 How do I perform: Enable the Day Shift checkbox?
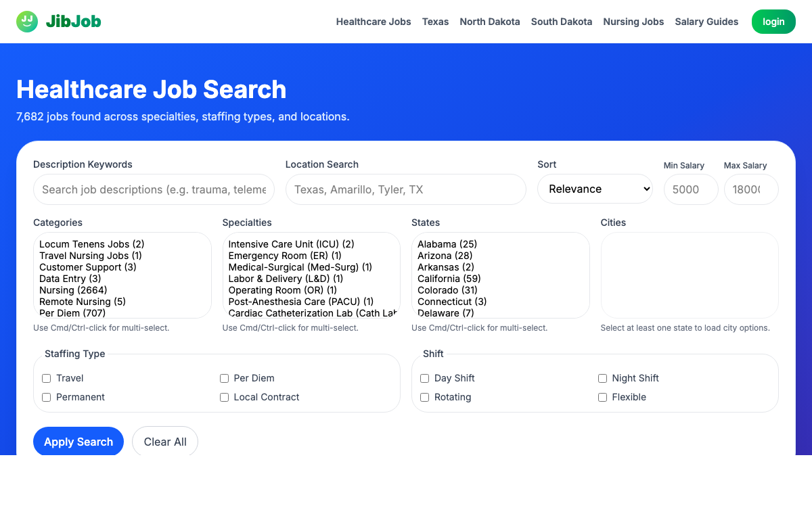pos(424,378)
